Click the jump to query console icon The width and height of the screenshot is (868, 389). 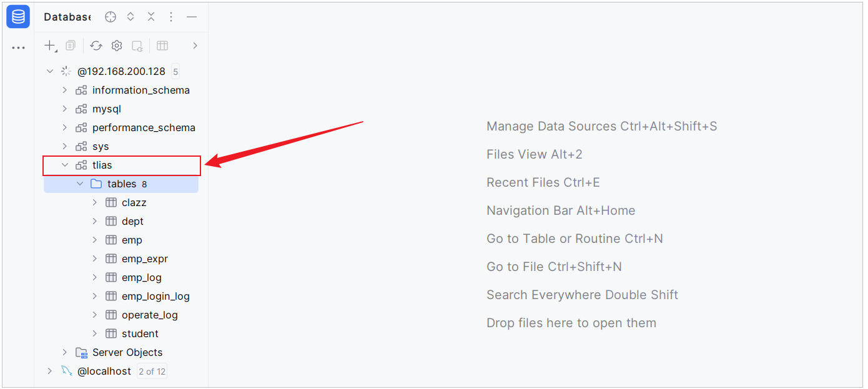137,46
